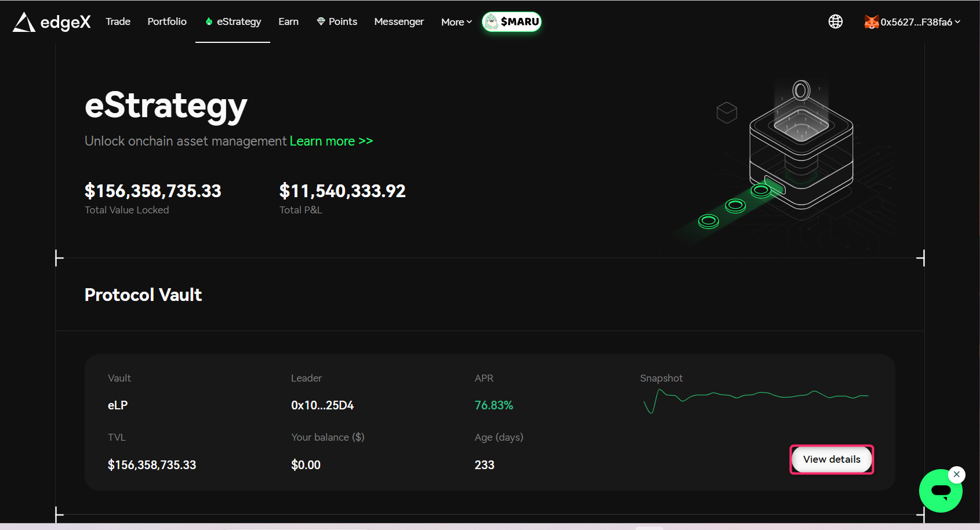
Task: Click the flame icon beside eStrategy
Action: pos(209,21)
